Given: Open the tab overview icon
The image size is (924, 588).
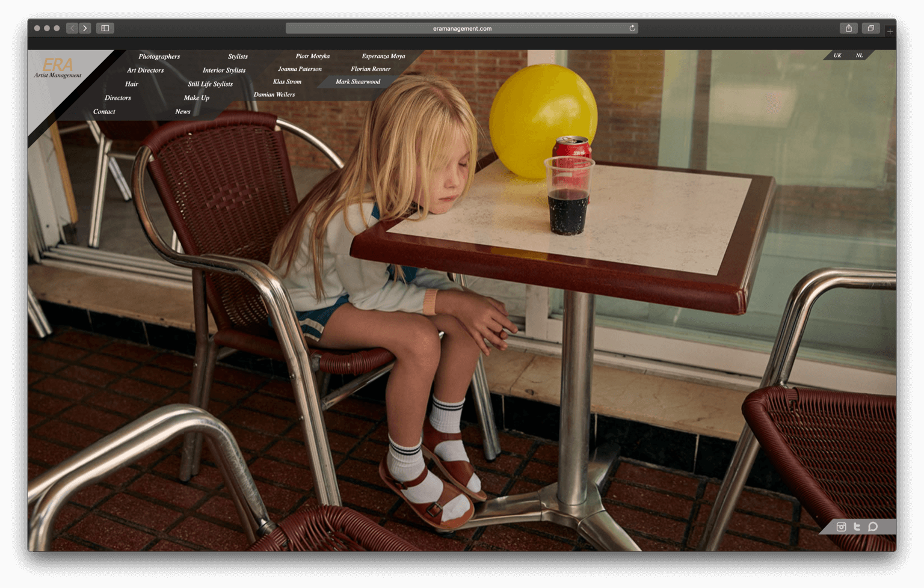Looking at the screenshot, I should [x=870, y=28].
